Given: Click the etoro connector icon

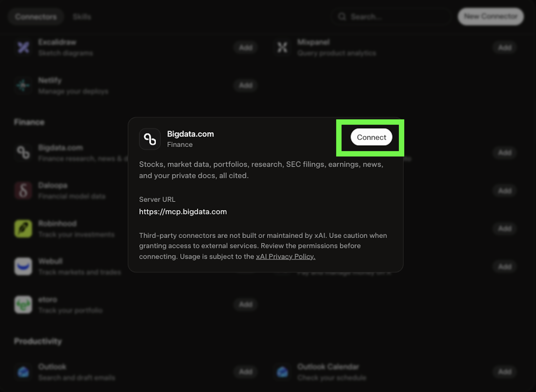Looking at the screenshot, I should click(23, 305).
